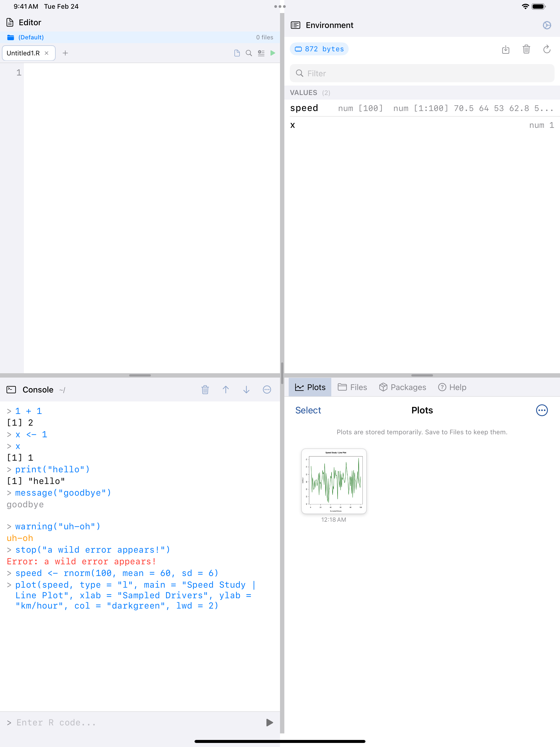560x747 pixels.
Task: Open the Packages tab
Action: 402,387
